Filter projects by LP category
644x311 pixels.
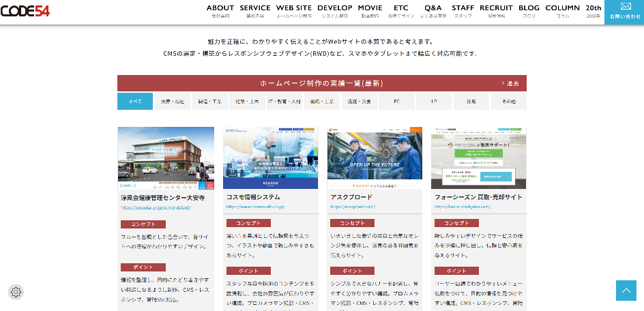click(434, 102)
